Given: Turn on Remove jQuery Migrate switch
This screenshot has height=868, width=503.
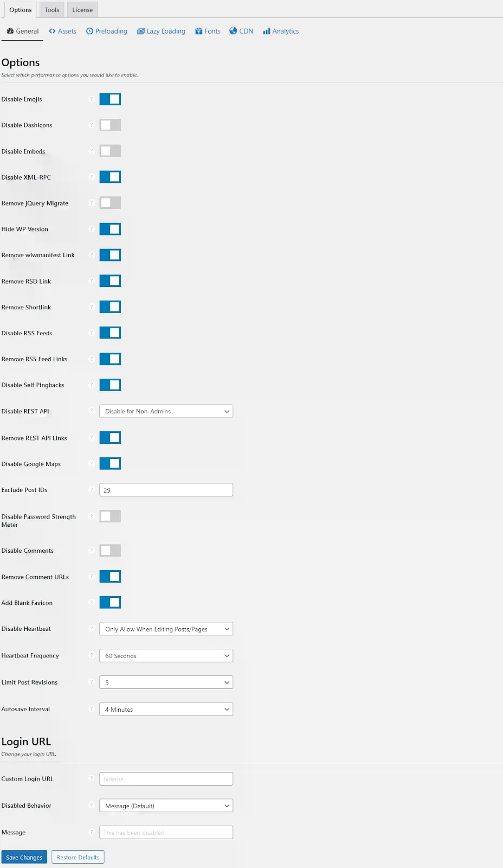Looking at the screenshot, I should [110, 203].
